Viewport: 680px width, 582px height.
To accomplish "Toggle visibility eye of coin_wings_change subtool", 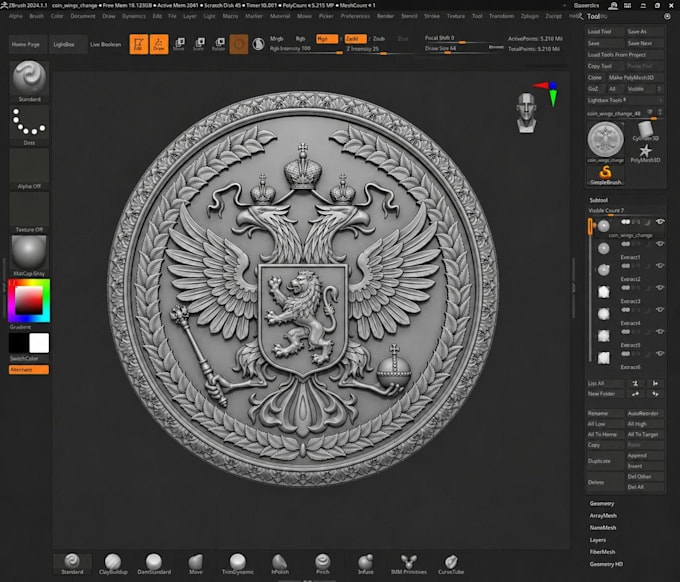I will click(660, 222).
